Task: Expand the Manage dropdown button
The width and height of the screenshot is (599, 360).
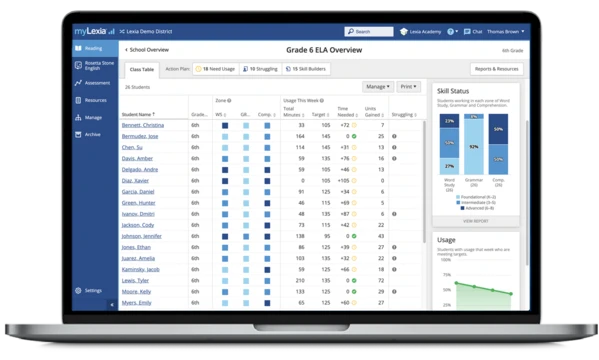Action: [378, 87]
